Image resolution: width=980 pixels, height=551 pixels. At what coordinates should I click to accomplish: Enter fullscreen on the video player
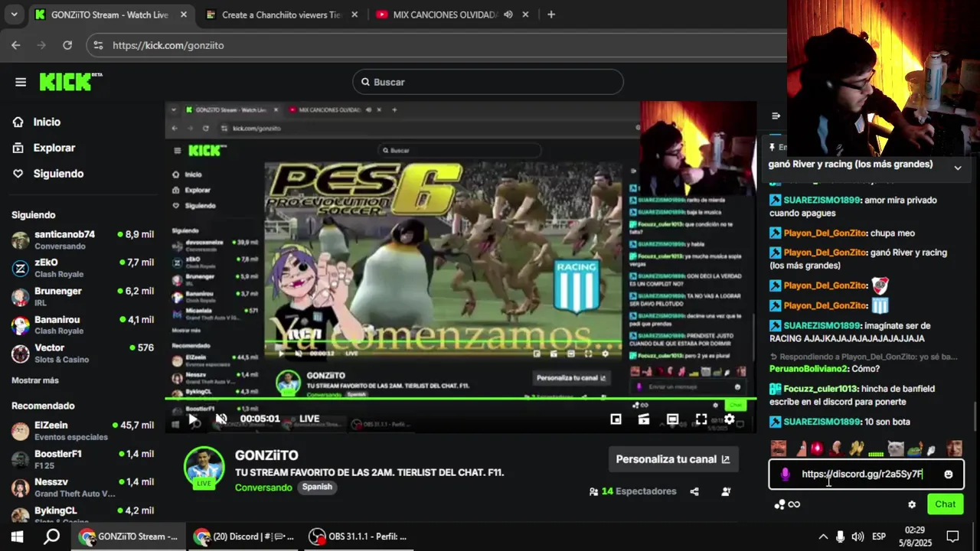tap(701, 419)
